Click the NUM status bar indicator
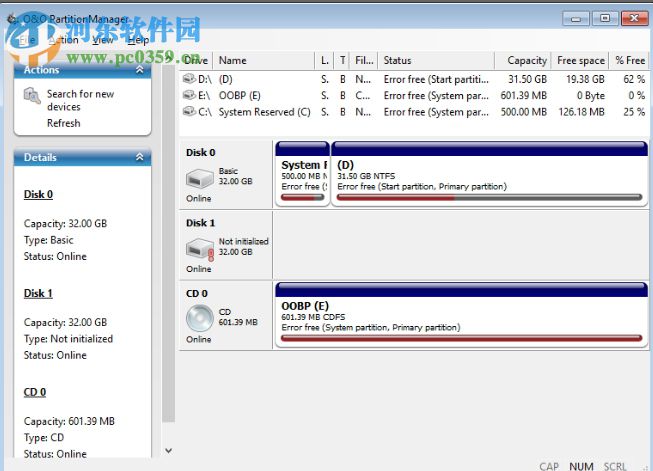Screen dimensions: 653x471 [581, 466]
